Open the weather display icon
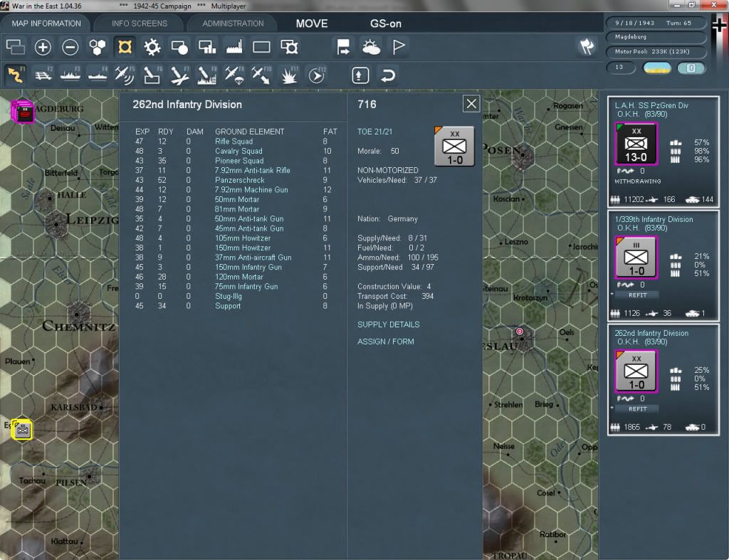The image size is (729, 560). [371, 47]
